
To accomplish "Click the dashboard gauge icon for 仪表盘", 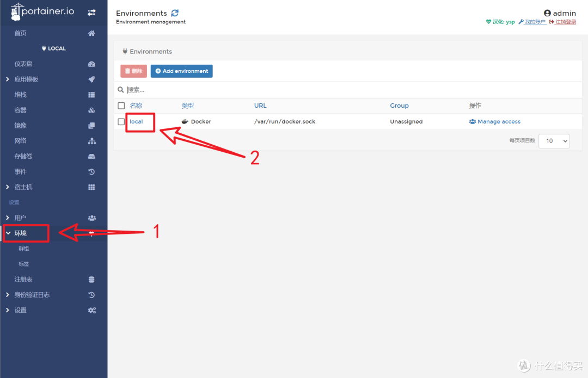I will tap(91, 64).
